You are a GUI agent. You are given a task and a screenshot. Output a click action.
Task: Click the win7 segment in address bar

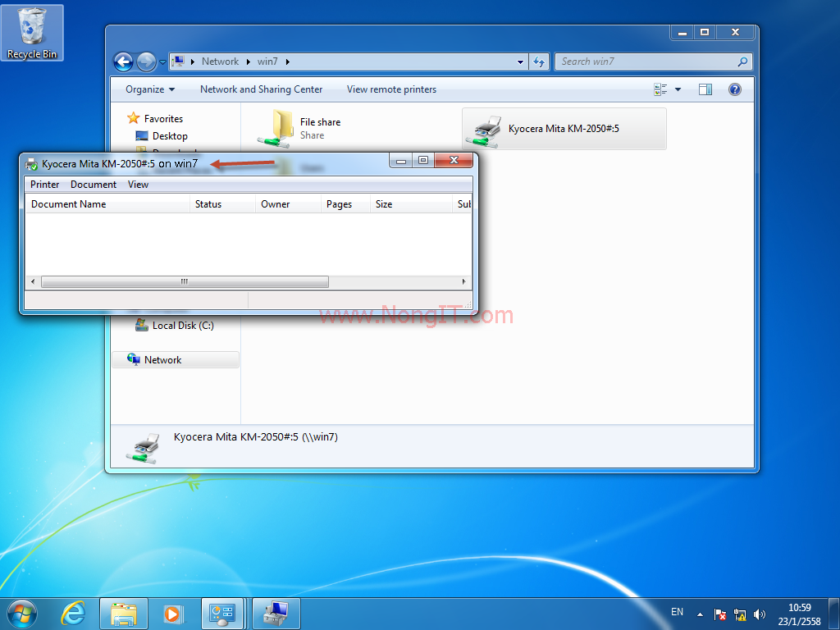click(267, 62)
